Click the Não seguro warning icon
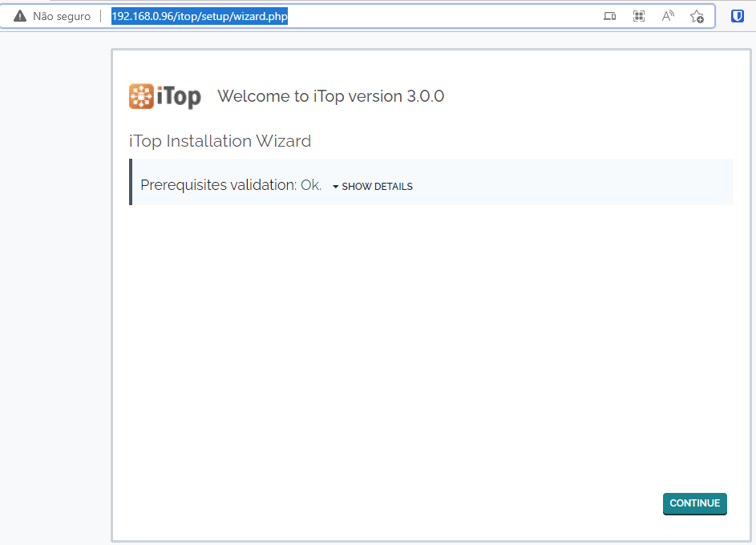Screen dimensions: 756x545 coord(20,16)
